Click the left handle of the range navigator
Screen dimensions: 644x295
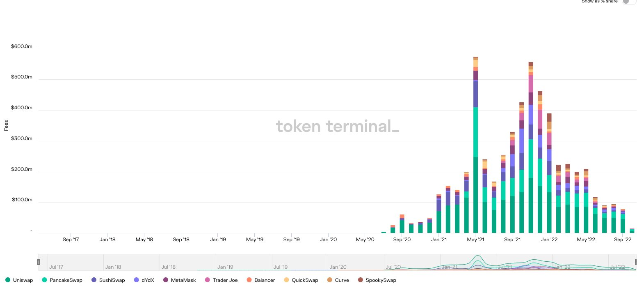pos(39,262)
